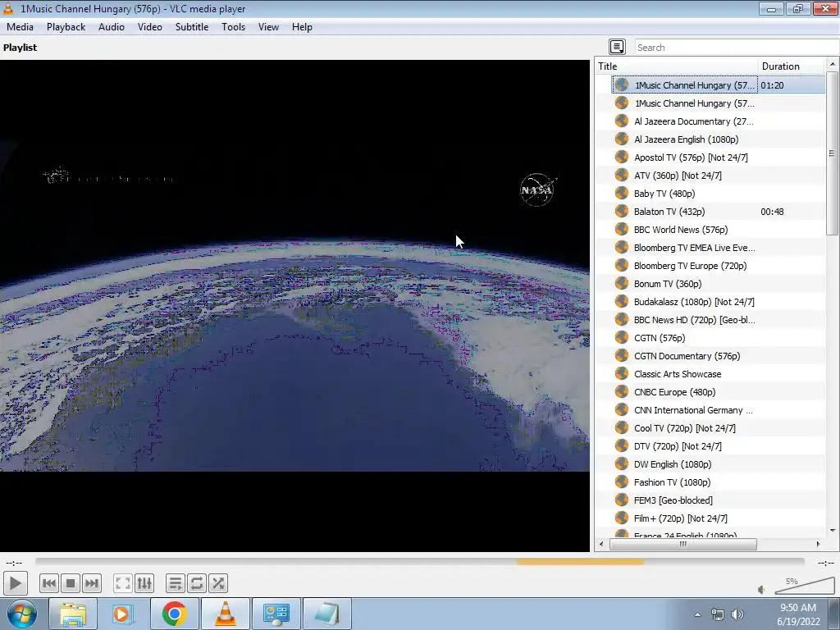Click the playlist Search field
This screenshot has width=840, height=630.
point(737,47)
